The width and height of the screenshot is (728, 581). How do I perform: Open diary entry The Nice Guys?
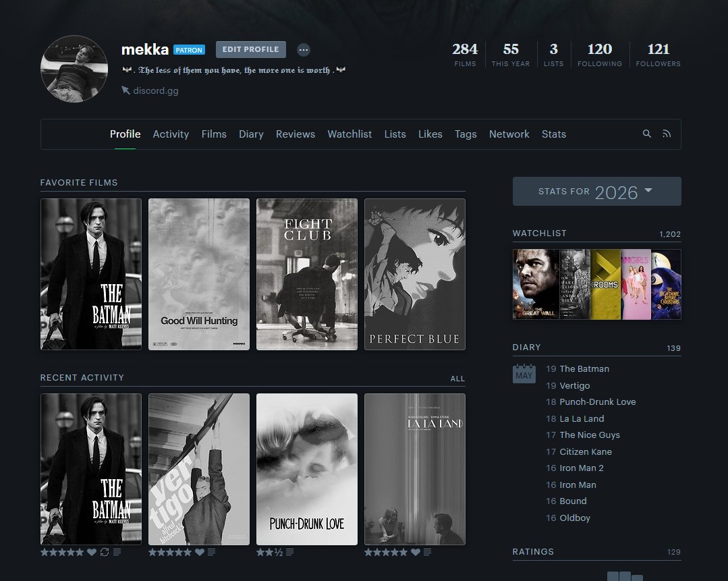point(590,435)
